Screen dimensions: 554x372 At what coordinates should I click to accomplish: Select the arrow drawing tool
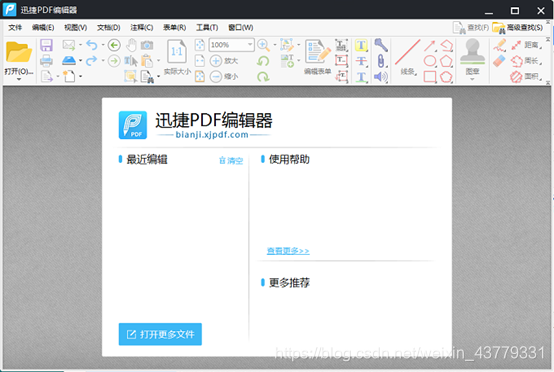click(430, 45)
